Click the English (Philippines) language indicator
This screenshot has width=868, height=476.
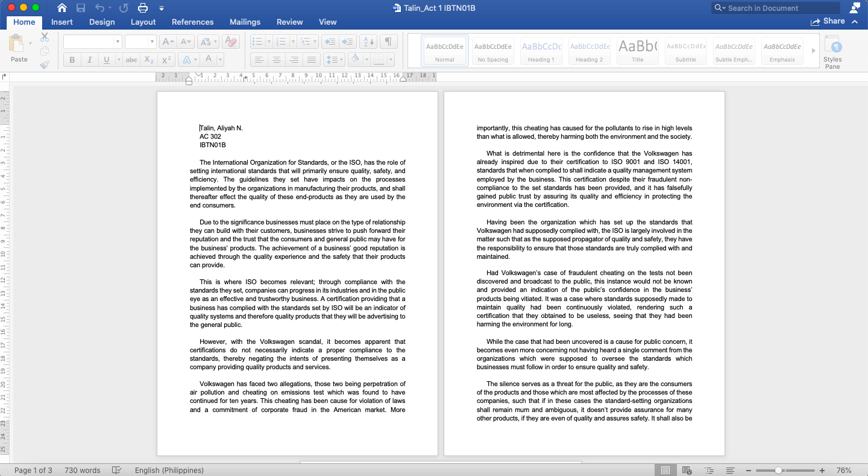tap(169, 471)
